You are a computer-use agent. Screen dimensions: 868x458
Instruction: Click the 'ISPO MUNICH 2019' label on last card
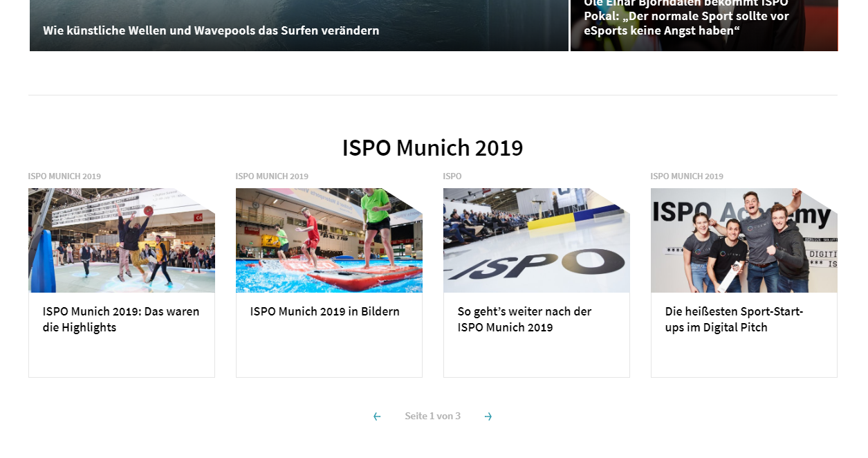coord(687,176)
